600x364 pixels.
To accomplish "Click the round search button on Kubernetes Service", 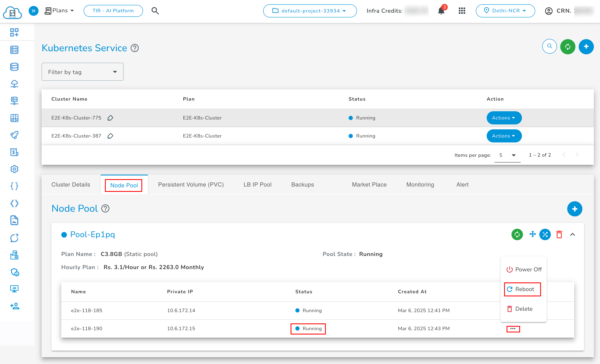I will tap(549, 46).
